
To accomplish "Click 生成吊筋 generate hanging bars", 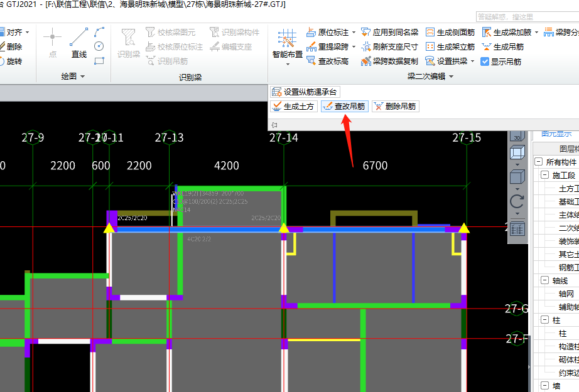I will click(x=503, y=47).
